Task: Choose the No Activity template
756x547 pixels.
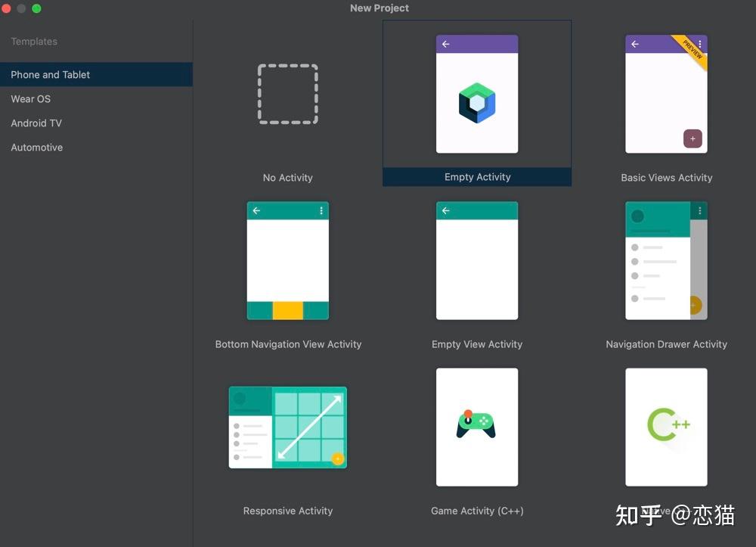Action: coord(287,93)
